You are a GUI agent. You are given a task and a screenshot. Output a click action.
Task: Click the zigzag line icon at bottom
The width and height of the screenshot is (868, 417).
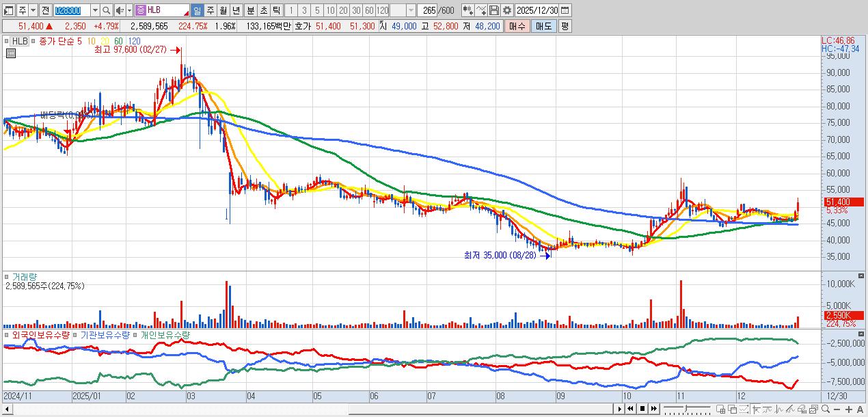(778, 409)
